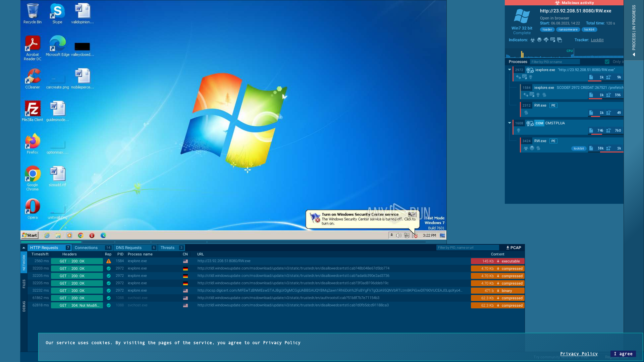Launch Firefox from the desktop
The width and height of the screenshot is (644, 362).
pos(33,143)
